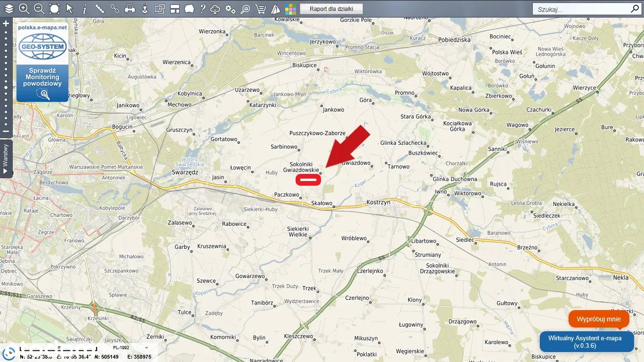This screenshot has width=644, height=362.
Task: Open the shopping cart icon
Action: click(x=261, y=9)
